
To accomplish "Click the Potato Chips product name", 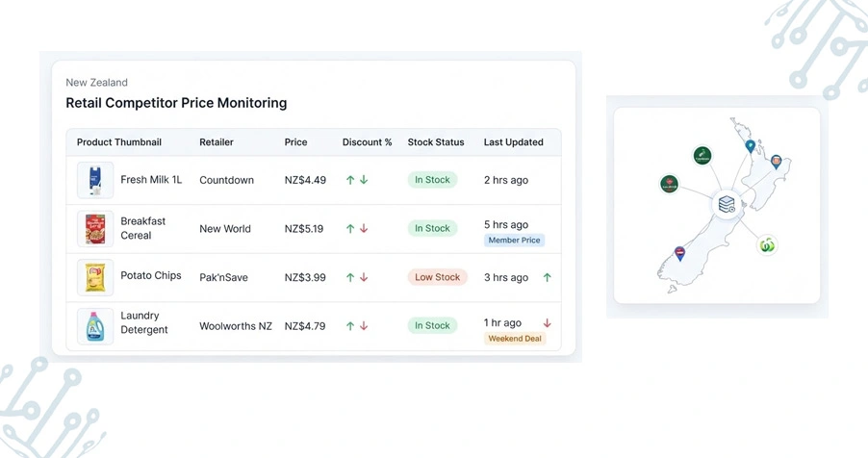I will pyautogui.click(x=150, y=275).
